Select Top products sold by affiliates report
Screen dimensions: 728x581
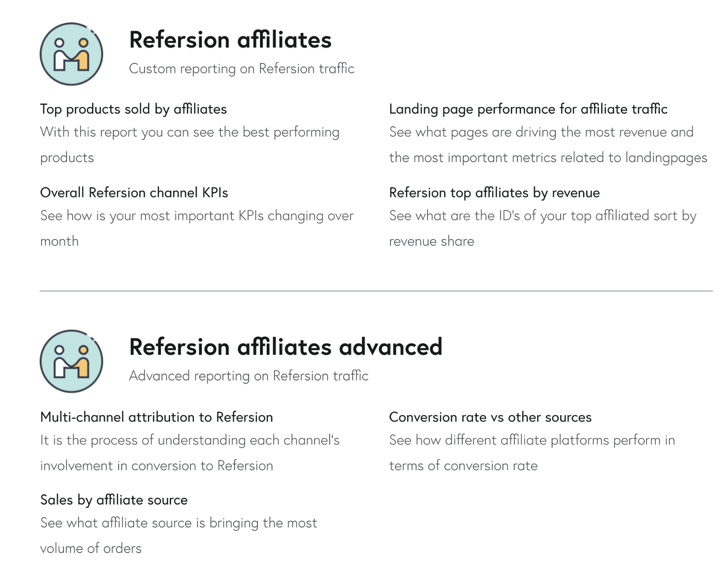pos(134,109)
